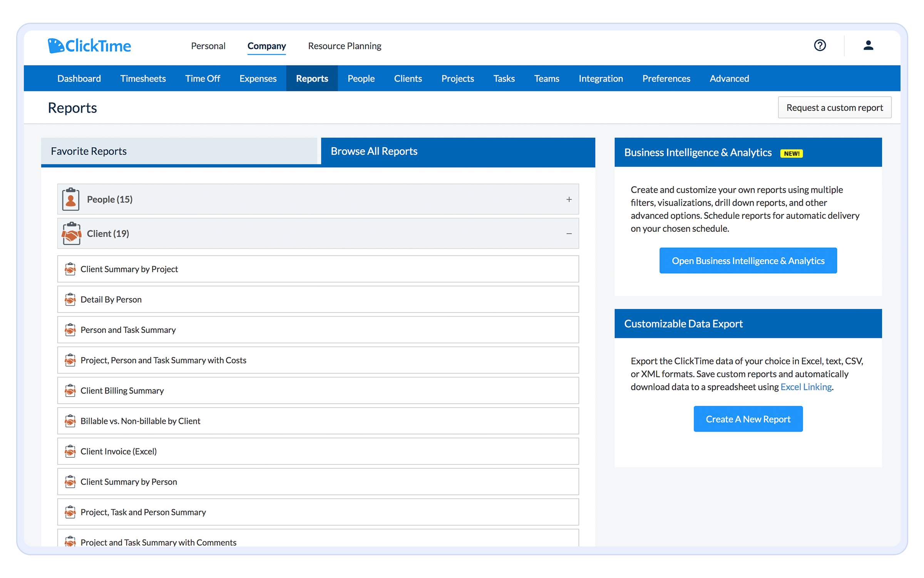Click the Client handshake category icon
The height and width of the screenshot is (578, 924).
click(x=72, y=234)
